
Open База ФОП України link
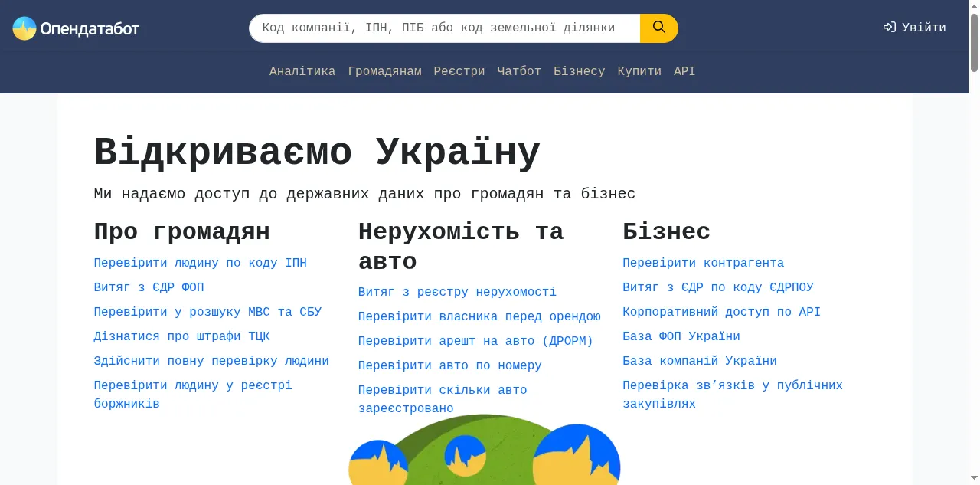click(681, 336)
